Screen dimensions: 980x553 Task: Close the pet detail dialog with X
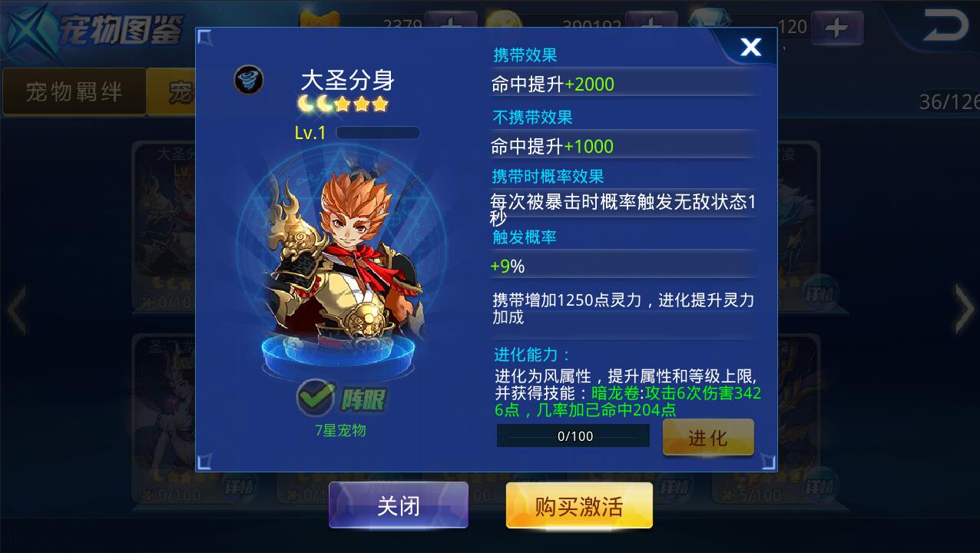point(750,48)
